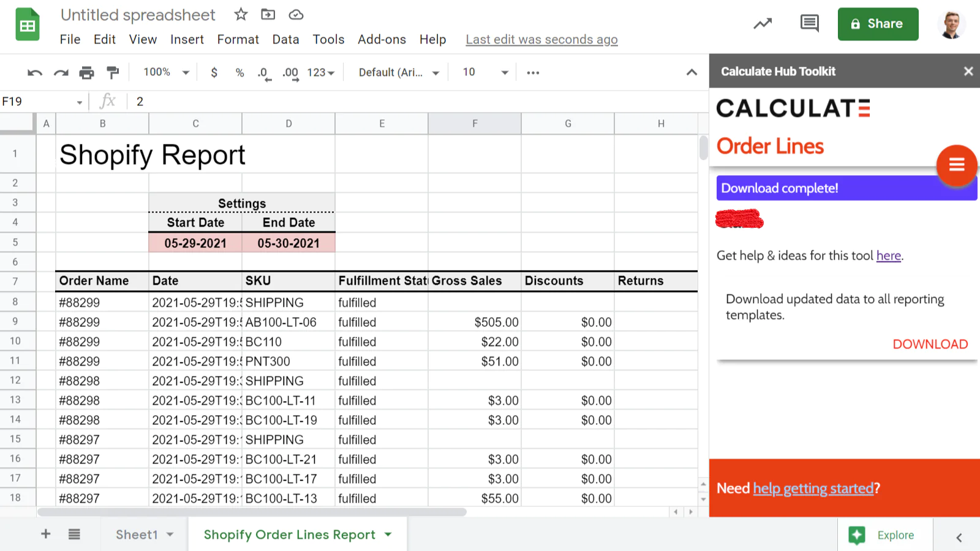Click the Share button
The image size is (980, 551).
tap(878, 24)
